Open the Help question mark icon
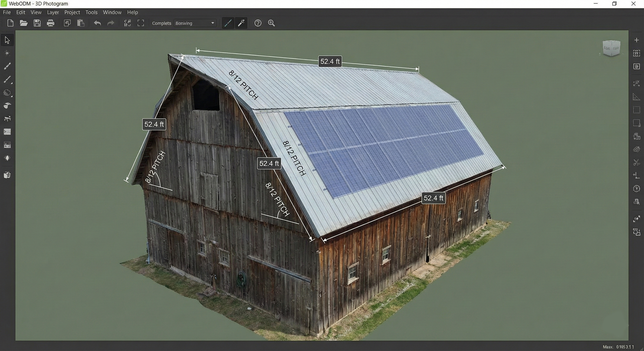Screen dimensions: 644x351 (x=258, y=23)
